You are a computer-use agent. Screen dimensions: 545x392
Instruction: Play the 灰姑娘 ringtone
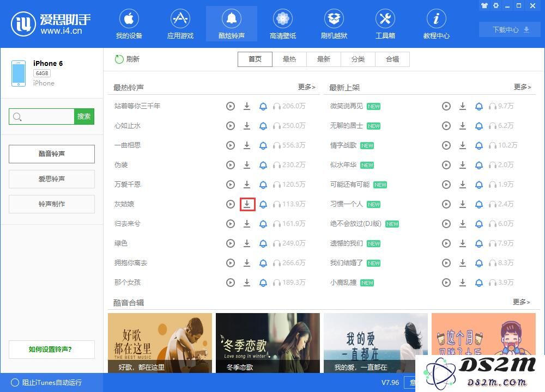point(231,204)
